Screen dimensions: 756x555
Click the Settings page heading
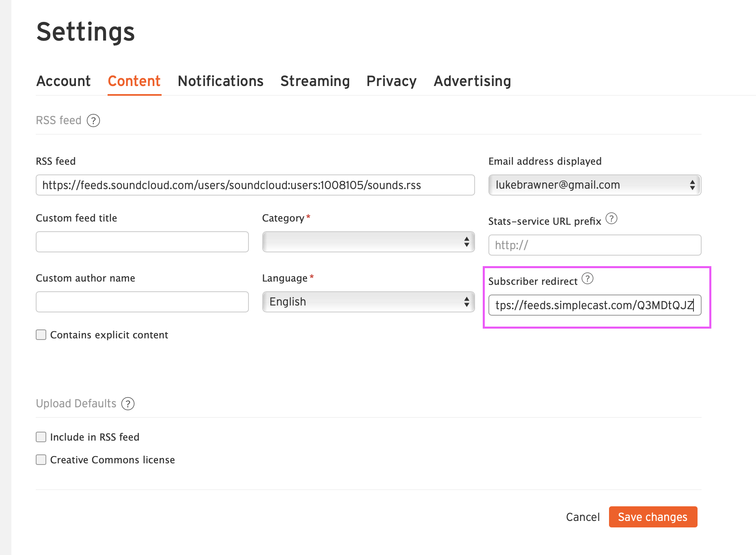tap(86, 32)
